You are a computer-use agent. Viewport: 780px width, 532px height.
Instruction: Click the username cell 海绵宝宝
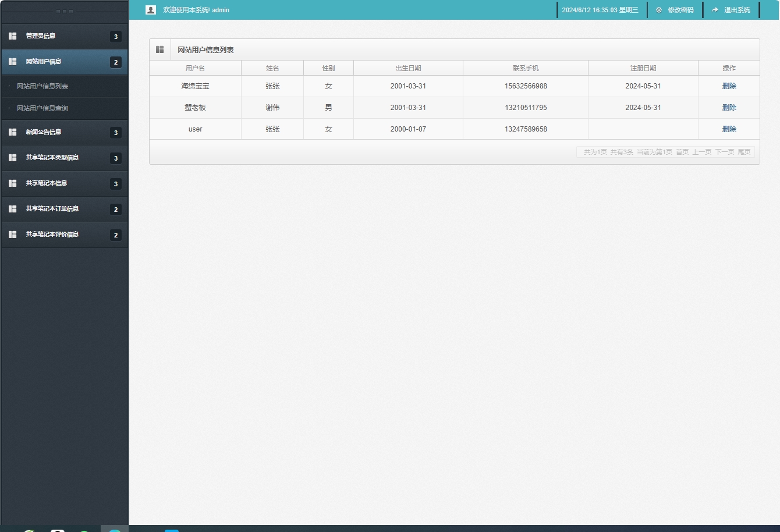pos(196,86)
